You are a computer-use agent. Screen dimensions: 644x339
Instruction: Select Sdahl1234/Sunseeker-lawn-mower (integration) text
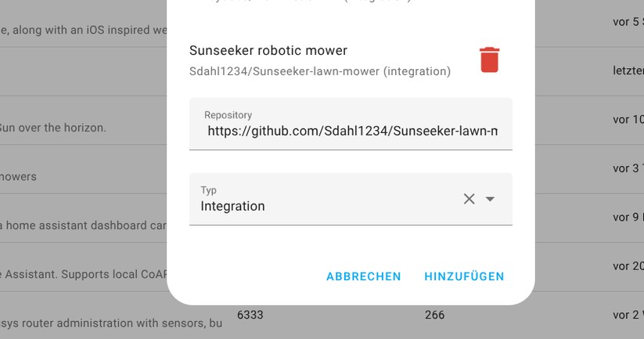click(320, 71)
